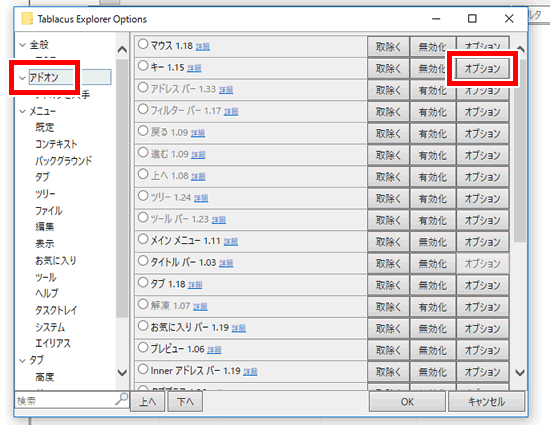Move addon down with 下へ button

pos(185,402)
